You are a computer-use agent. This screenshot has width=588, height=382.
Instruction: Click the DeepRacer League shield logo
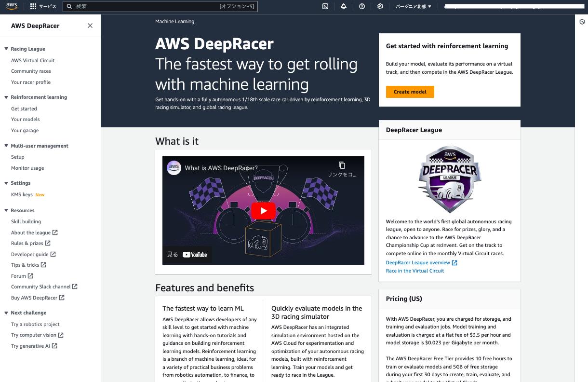coord(449,179)
